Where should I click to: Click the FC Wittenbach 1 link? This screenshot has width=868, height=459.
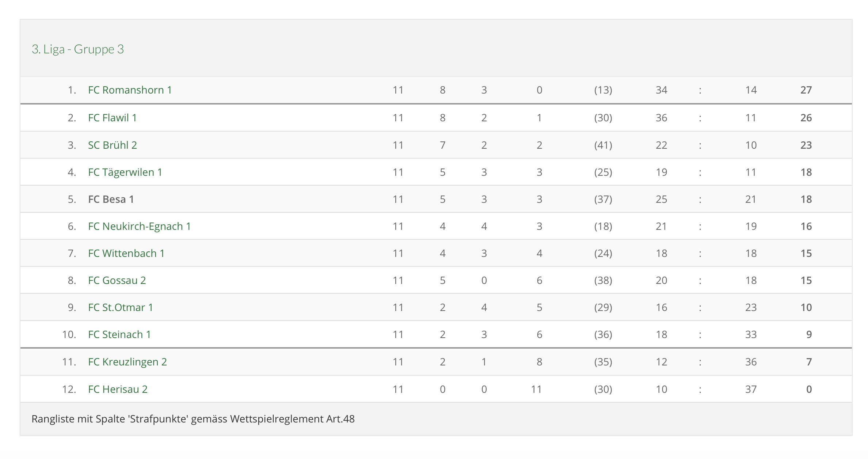coord(126,253)
